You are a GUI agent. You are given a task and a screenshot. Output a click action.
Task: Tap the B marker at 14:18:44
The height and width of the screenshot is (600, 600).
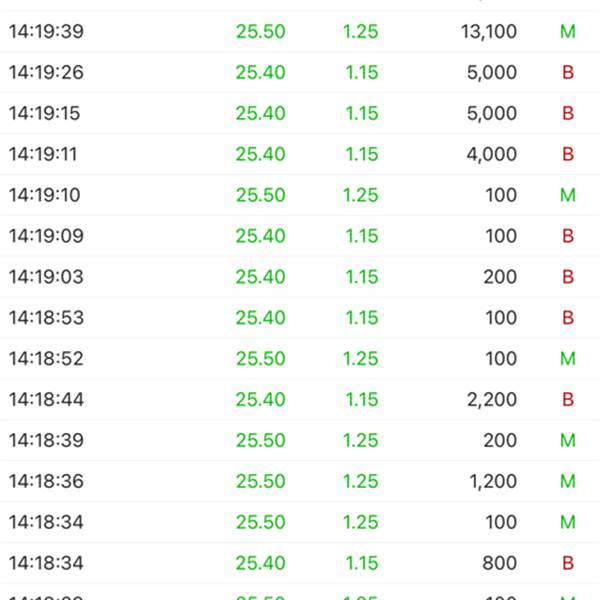pos(568,400)
